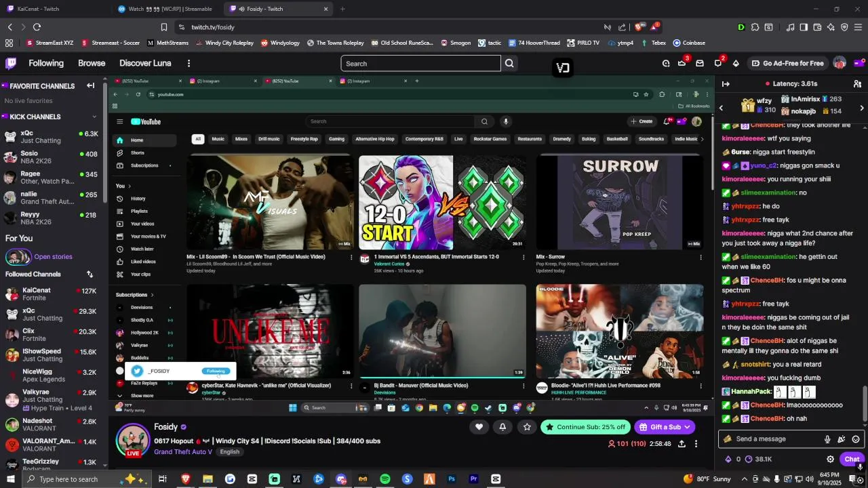This screenshot has height=488, width=868.
Task: Open the chat community users icon
Action: point(857,84)
